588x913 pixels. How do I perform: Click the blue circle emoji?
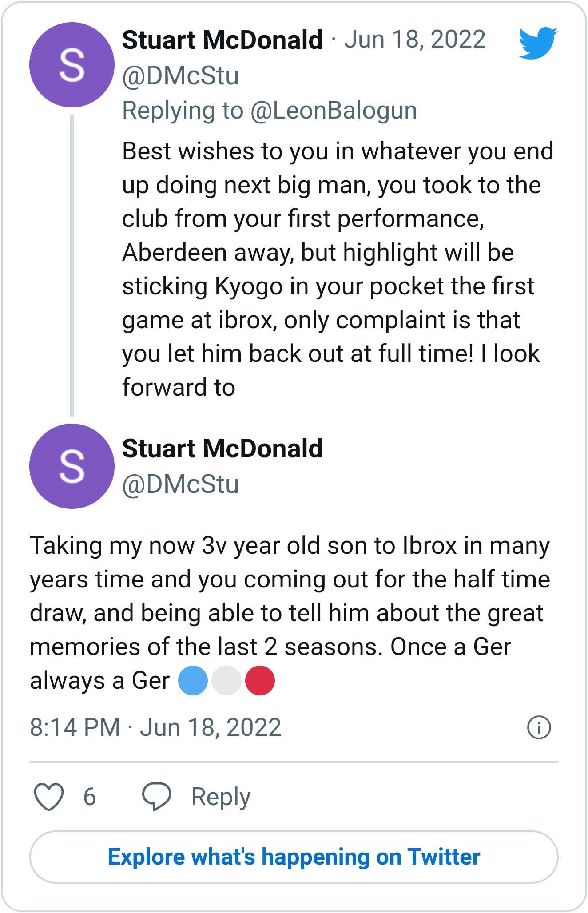193,680
